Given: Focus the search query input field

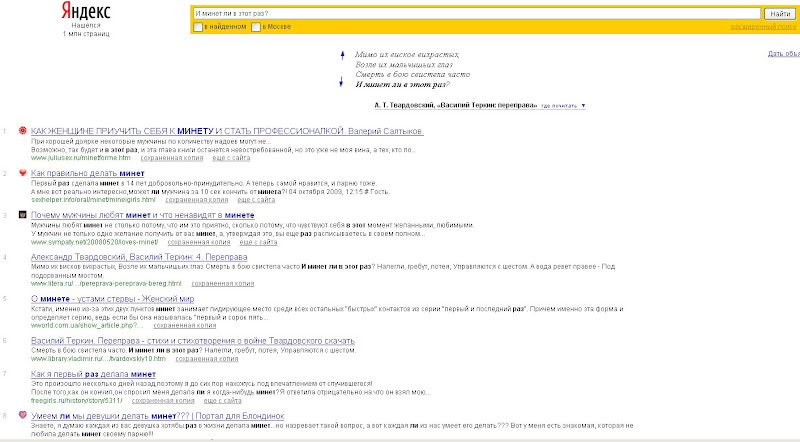Looking at the screenshot, I should [477, 14].
